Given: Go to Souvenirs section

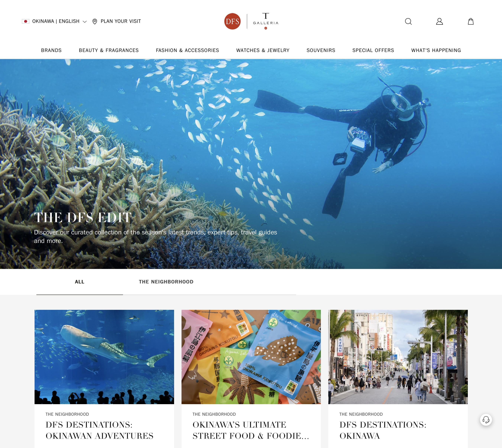Looking at the screenshot, I should pyautogui.click(x=321, y=50).
